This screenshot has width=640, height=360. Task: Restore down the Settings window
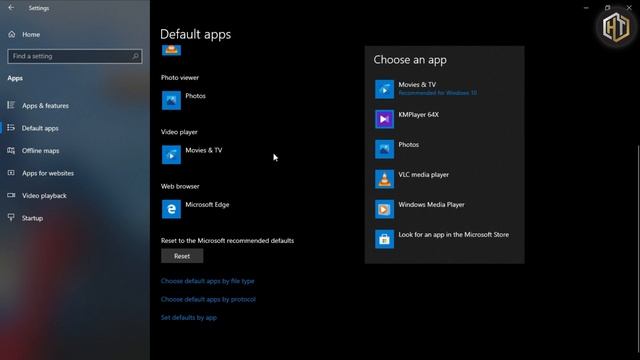coord(607,8)
